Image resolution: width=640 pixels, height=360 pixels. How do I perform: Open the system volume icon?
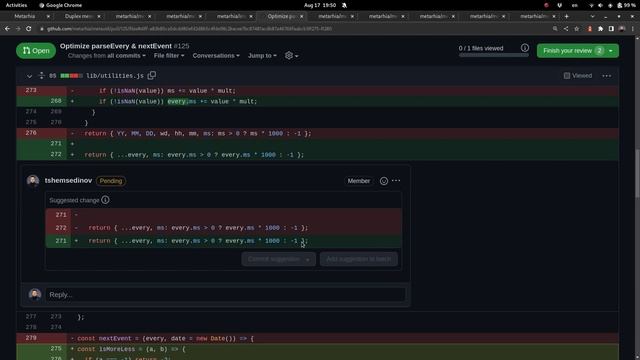point(600,5)
